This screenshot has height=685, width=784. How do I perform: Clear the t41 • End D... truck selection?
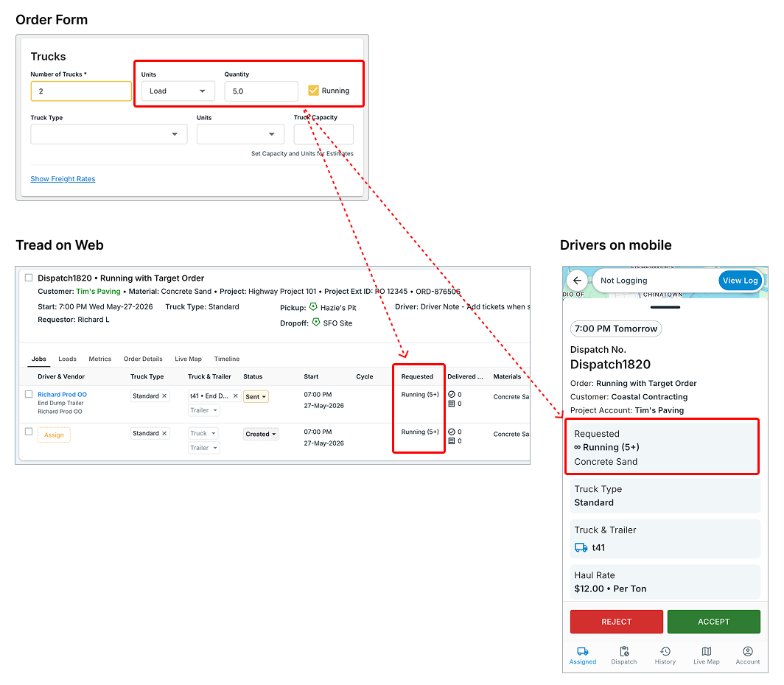click(236, 396)
